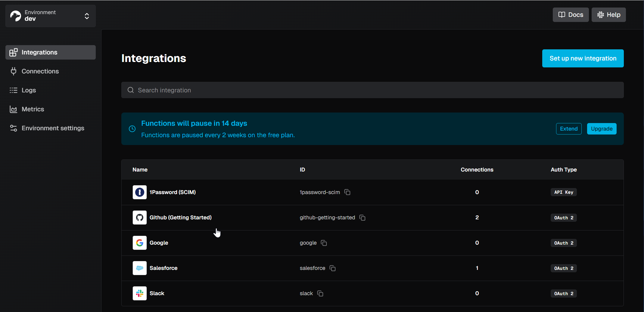This screenshot has height=312, width=644.
Task: Open the Github (Getting Started) integration
Action: pos(372,218)
